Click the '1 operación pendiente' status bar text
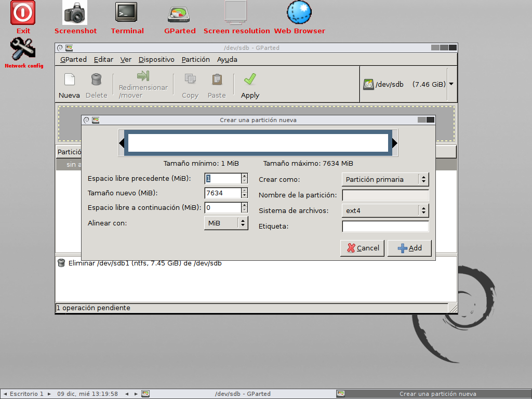 (x=94, y=308)
